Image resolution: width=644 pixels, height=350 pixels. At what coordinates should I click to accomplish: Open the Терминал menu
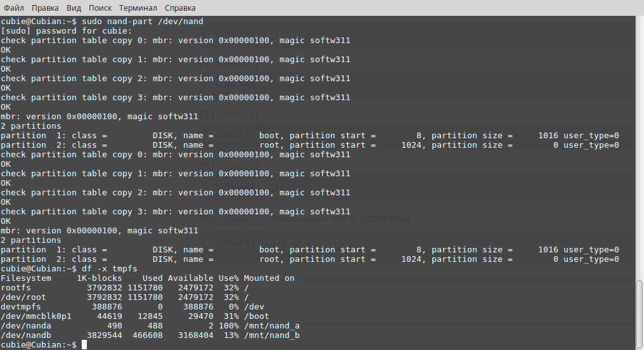(138, 8)
